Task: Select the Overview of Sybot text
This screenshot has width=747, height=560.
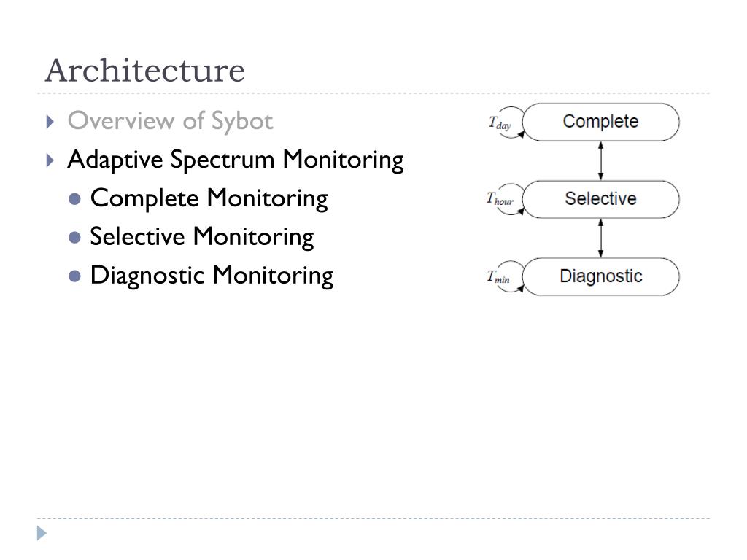Action: click(171, 121)
